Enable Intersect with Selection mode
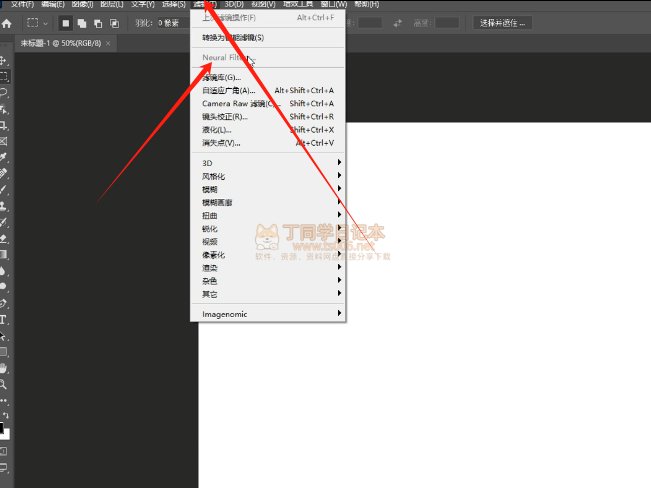651x488 pixels. [x=114, y=23]
